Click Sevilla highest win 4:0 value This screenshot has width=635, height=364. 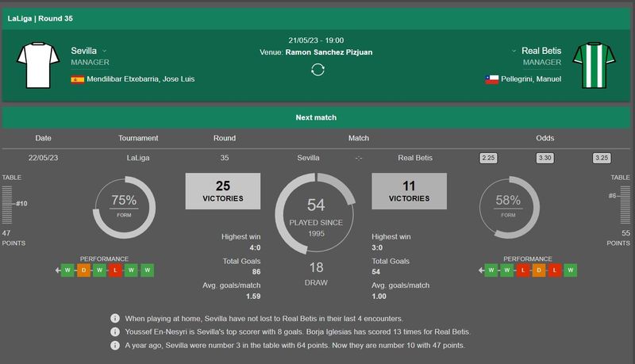tap(255, 247)
